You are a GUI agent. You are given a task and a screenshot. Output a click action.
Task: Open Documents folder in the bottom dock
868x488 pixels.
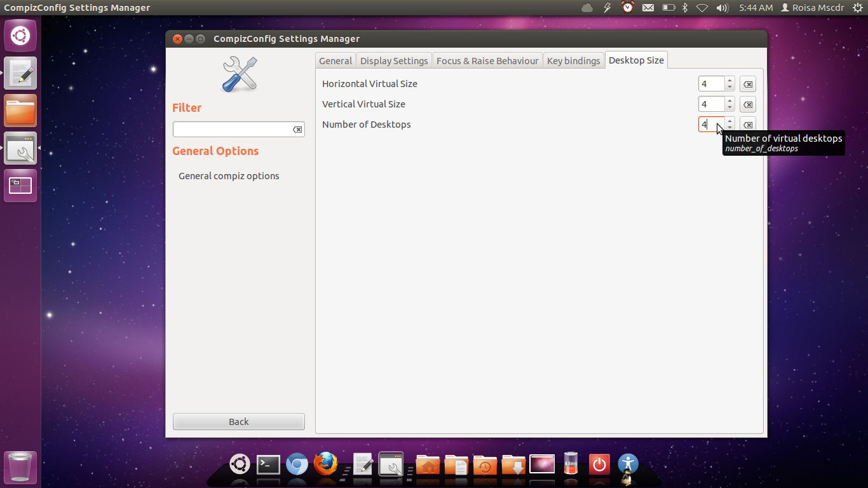coord(456,465)
